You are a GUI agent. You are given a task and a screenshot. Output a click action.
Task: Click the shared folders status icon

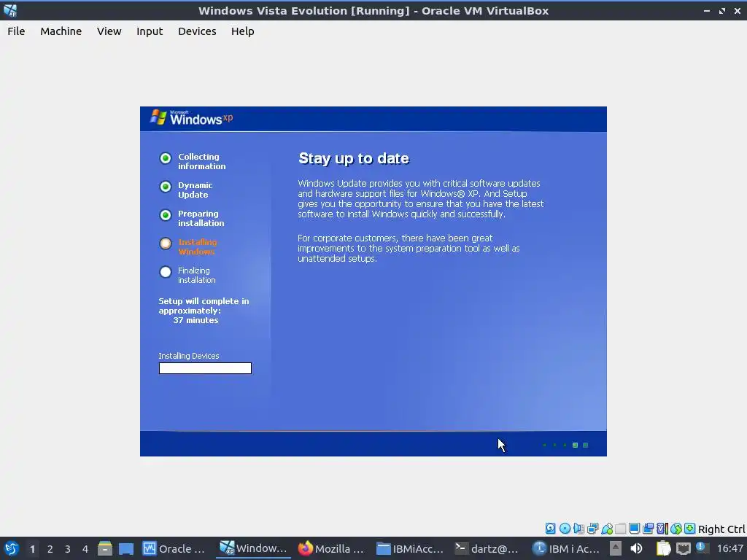620,528
